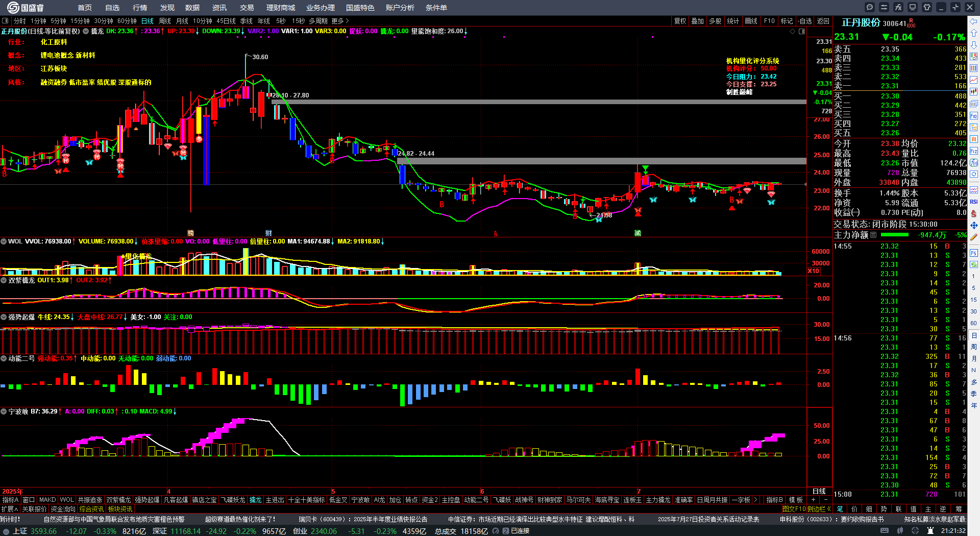Open the colored grid table sidebar icon
This screenshot has height=536, width=980.
[974, 68]
